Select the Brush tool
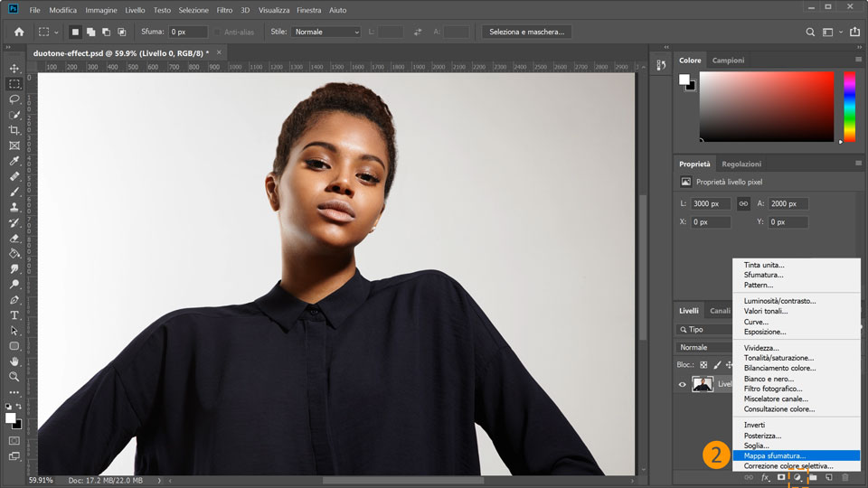This screenshot has width=868, height=488. click(14, 192)
